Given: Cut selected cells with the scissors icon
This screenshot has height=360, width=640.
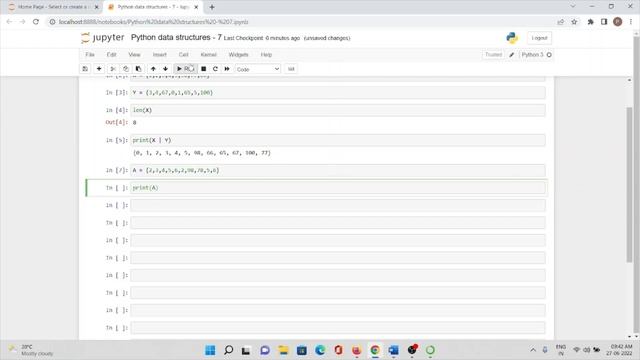Looking at the screenshot, I should click(113, 69).
